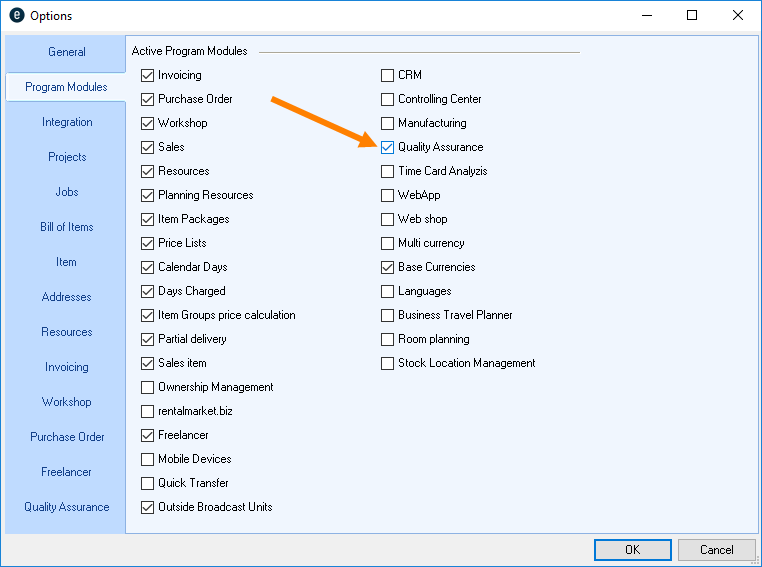Screen dimensions: 762x567
Task: Enable Stock Location Management checkbox
Action: tap(388, 363)
